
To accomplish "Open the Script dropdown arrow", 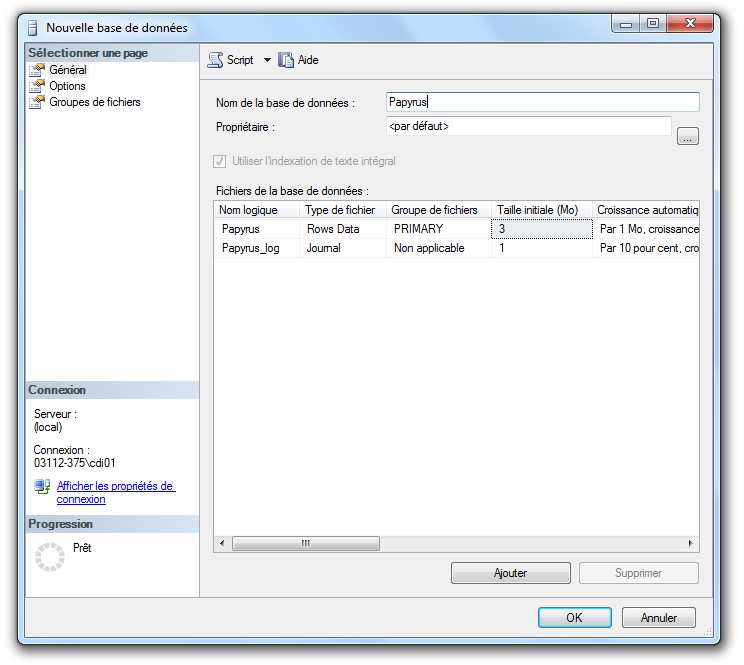I will click(x=267, y=60).
